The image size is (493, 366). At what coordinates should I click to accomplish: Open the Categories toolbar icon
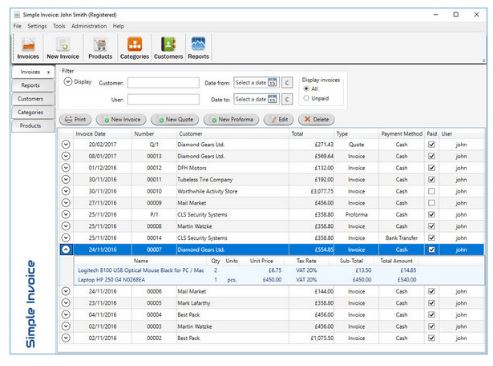[x=134, y=48]
